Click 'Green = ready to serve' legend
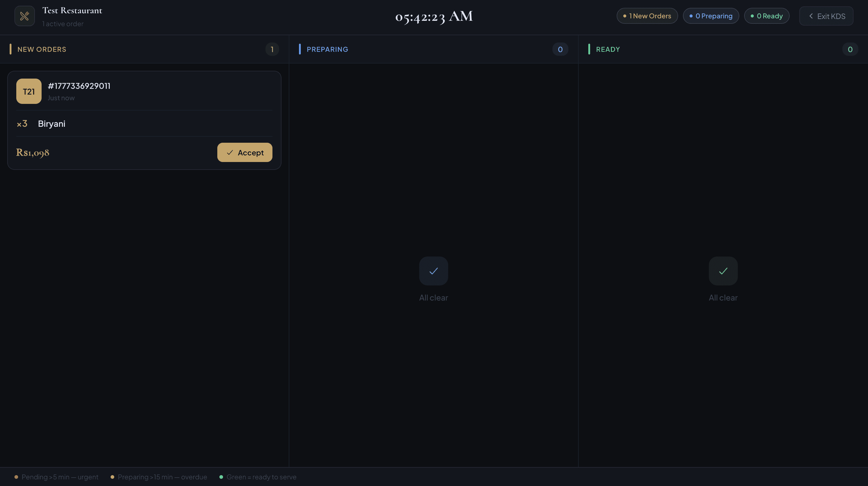Viewport: 868px width, 486px height. [258, 477]
